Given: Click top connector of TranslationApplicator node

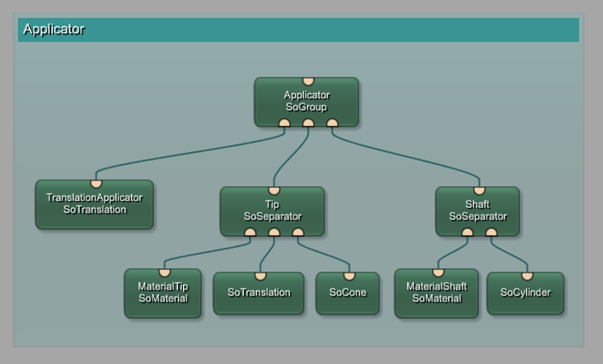Looking at the screenshot, I should pos(96,184).
